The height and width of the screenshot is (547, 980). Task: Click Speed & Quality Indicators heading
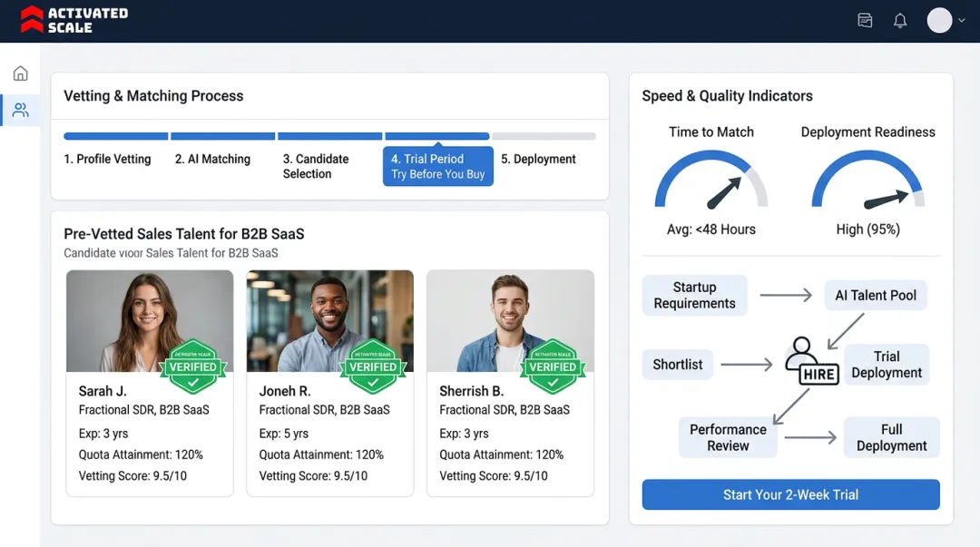tap(728, 95)
